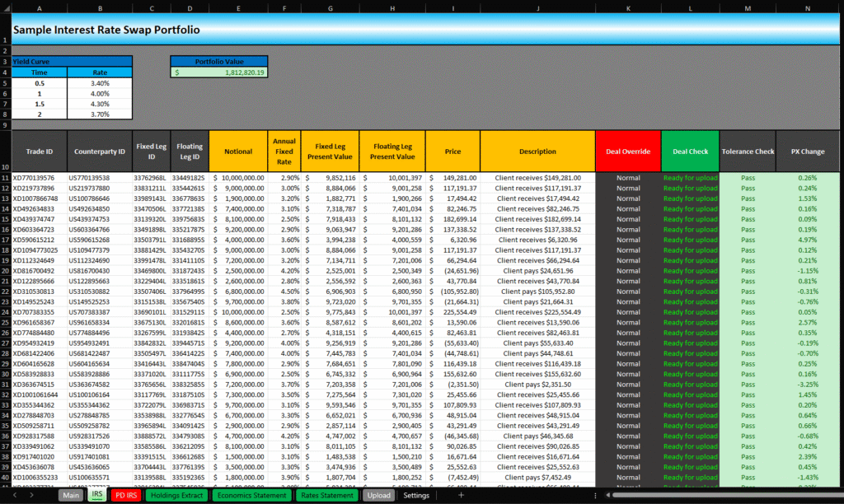Open the Economics Statement sheet tab
The width and height of the screenshot is (844, 504).
[x=251, y=496]
